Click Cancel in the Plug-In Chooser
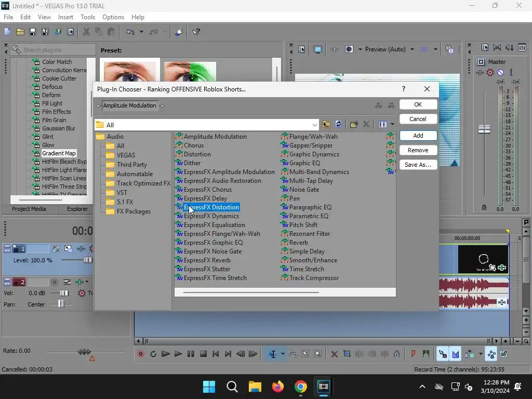The width and height of the screenshot is (532, 399). tap(418, 119)
